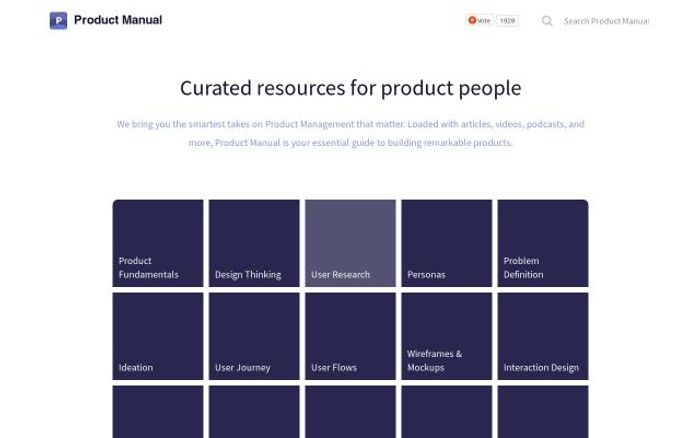Click the partially visible tile below Ideation

pyautogui.click(x=157, y=411)
